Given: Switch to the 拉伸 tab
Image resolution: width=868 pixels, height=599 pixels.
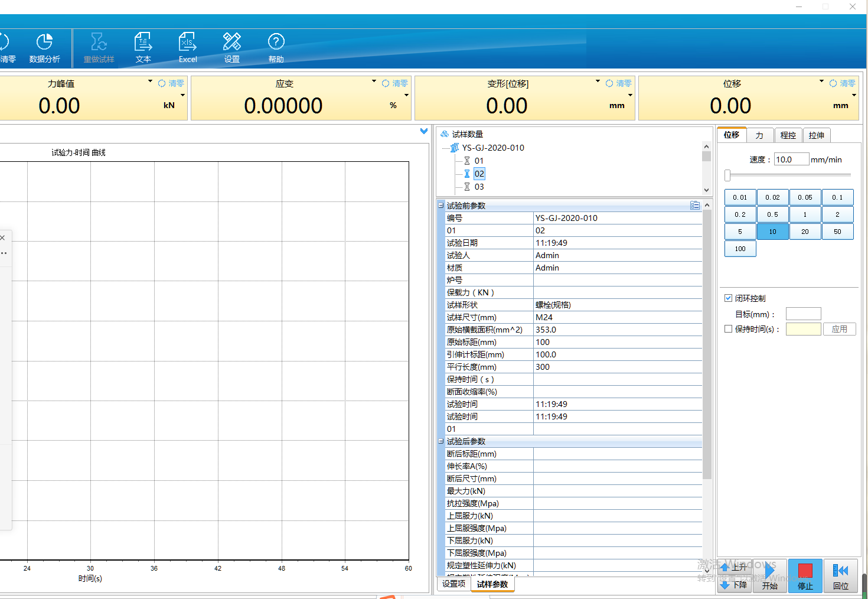Looking at the screenshot, I should [x=817, y=135].
